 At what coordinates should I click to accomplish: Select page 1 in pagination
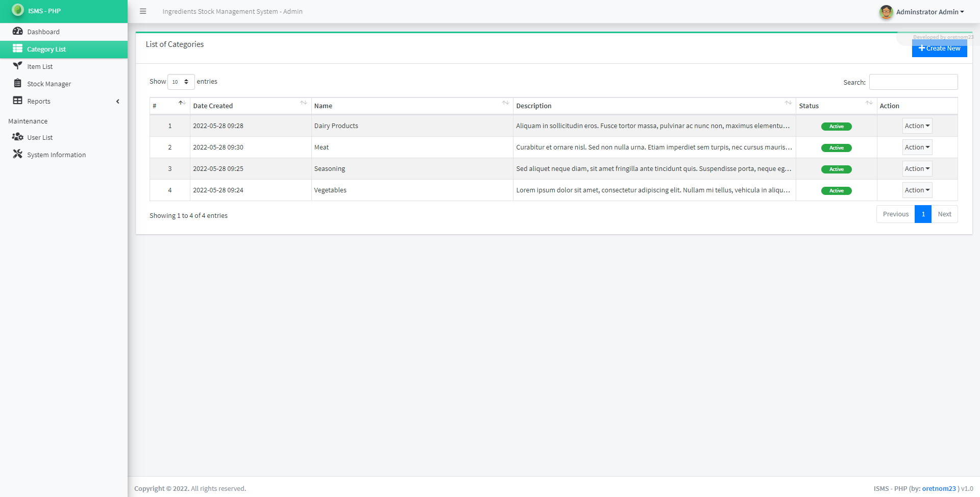tap(923, 214)
